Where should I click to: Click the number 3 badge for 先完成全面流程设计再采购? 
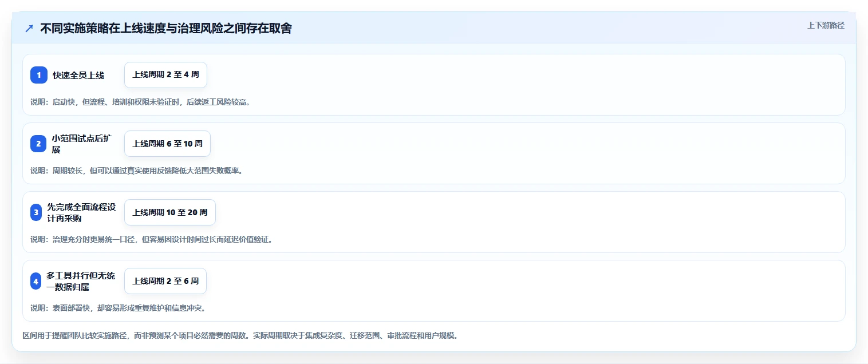(x=36, y=212)
